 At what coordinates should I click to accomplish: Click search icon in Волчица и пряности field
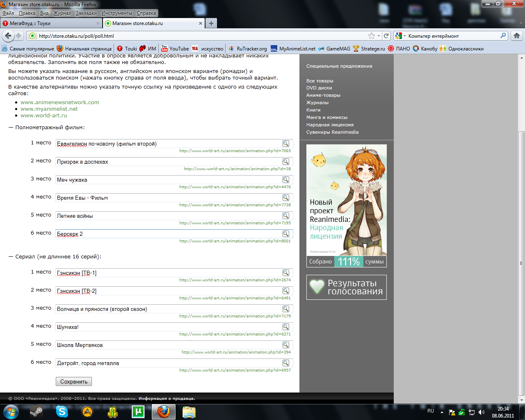pos(286,309)
